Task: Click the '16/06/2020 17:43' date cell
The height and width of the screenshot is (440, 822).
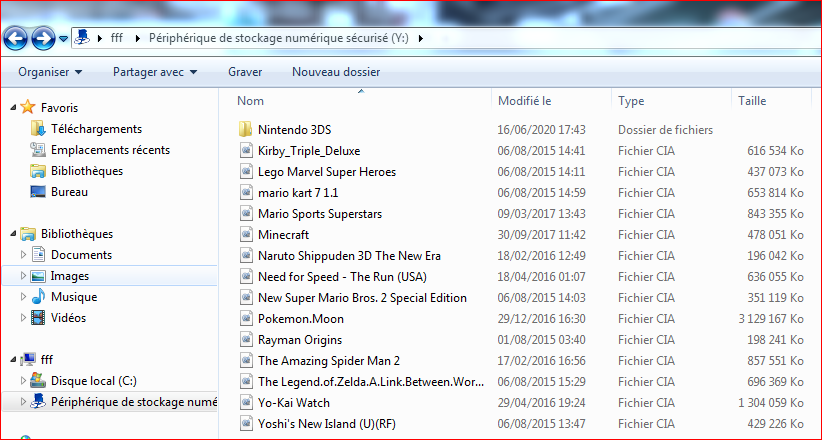Action: [x=542, y=130]
